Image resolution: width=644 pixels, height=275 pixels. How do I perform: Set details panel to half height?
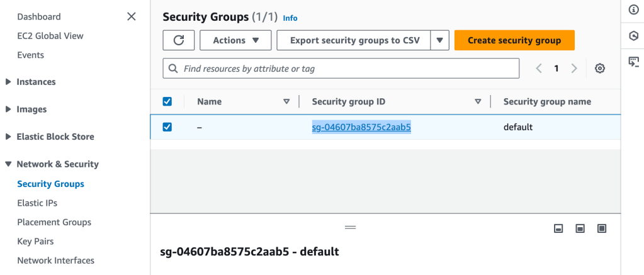tap(580, 228)
